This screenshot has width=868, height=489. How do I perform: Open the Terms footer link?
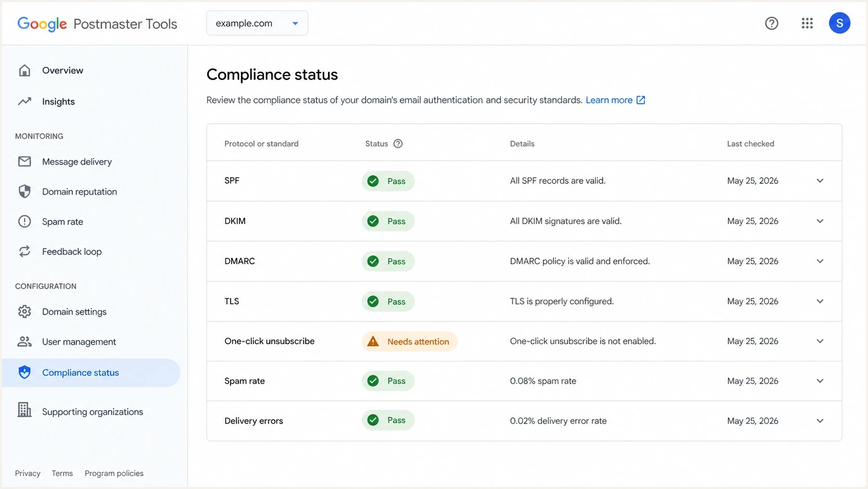click(x=62, y=473)
